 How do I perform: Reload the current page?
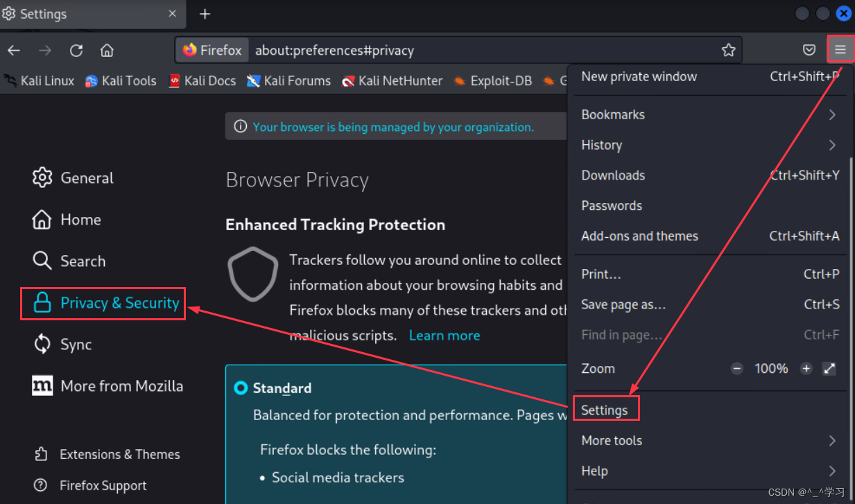[76, 50]
